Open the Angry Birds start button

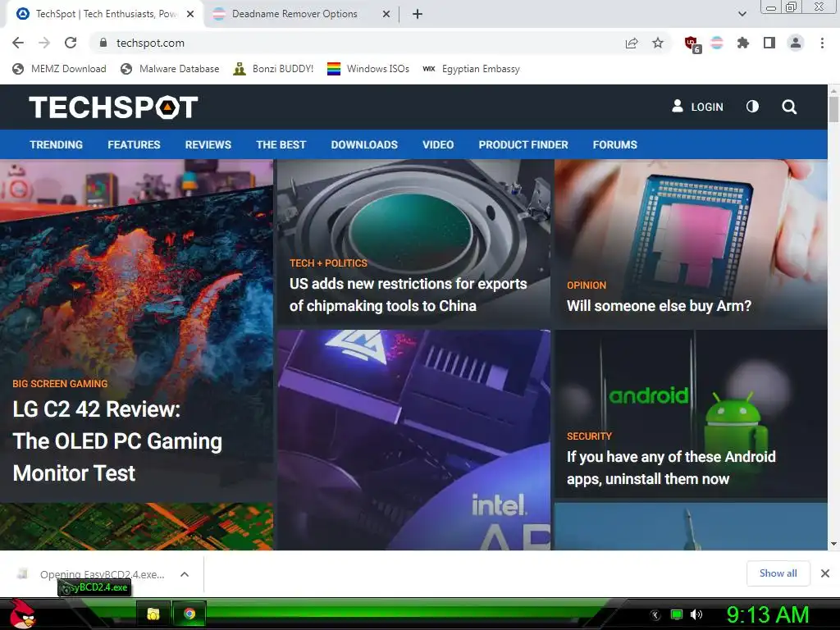22,614
